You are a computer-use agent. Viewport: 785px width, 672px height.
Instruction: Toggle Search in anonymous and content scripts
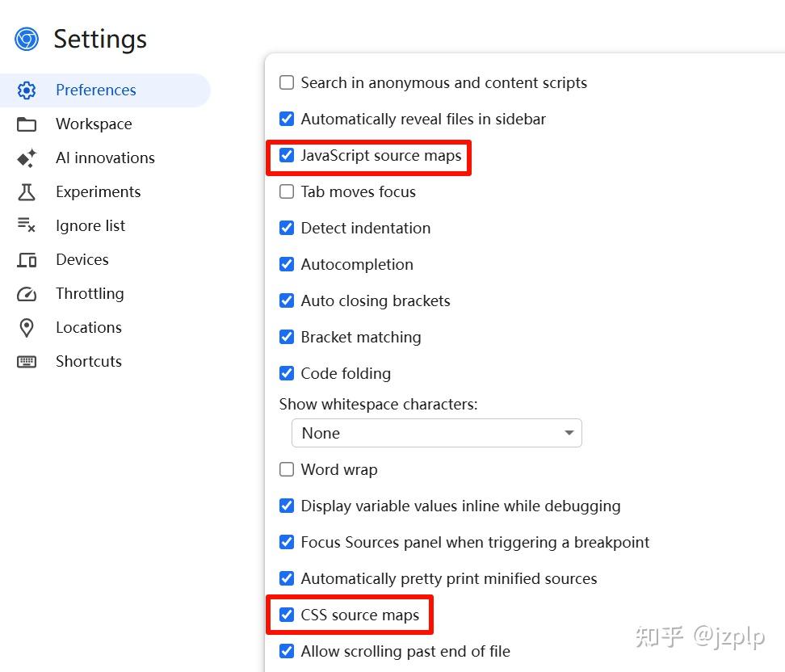[x=287, y=82]
